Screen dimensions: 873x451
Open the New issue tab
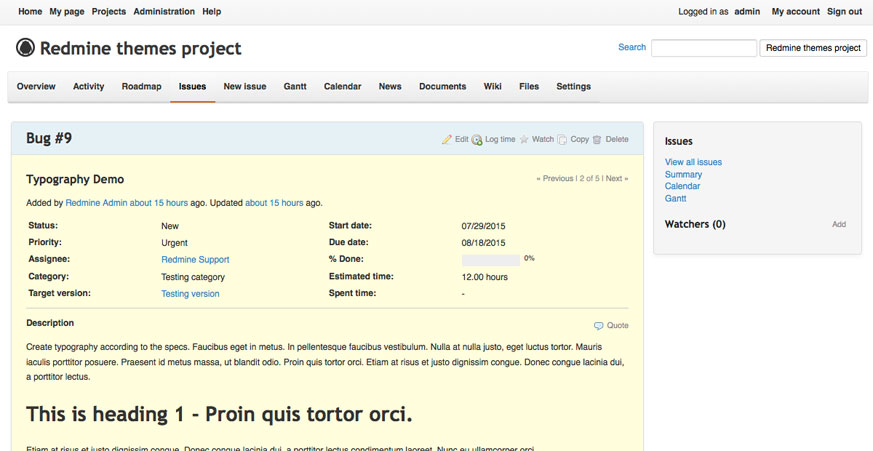pos(245,86)
